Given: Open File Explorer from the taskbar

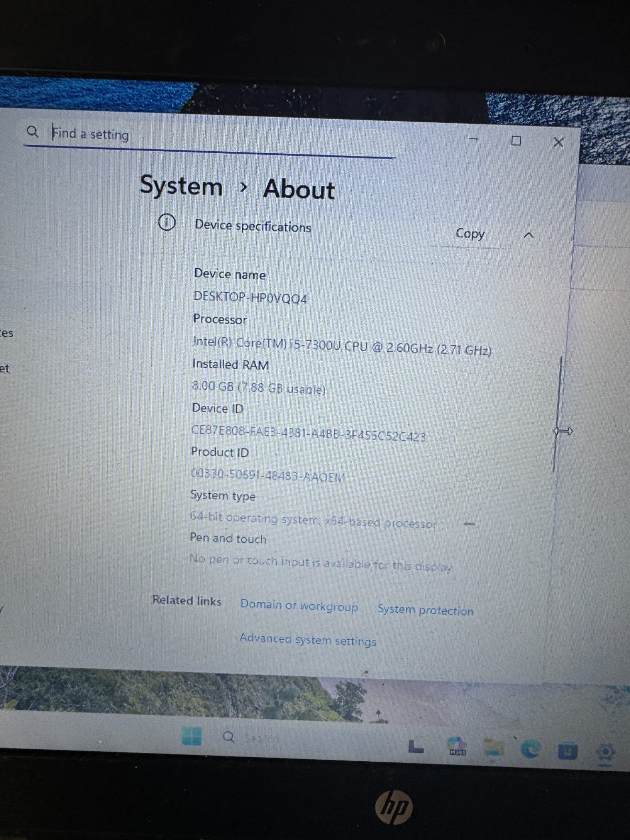Looking at the screenshot, I should (x=493, y=749).
